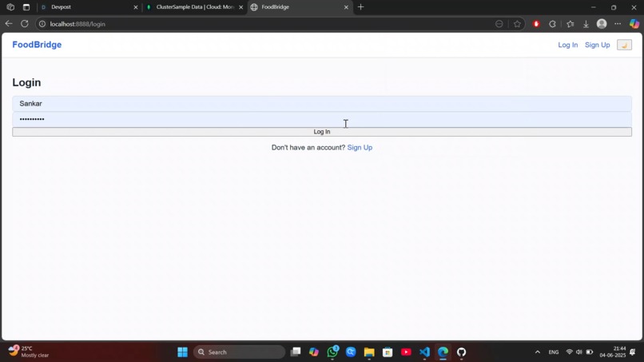Screen dimensions: 644x362
Task: Close the ClusterSample Data tab
Action: tap(241, 7)
